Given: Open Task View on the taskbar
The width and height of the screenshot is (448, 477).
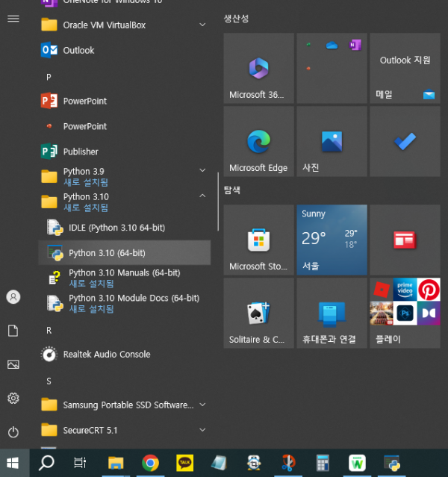Looking at the screenshot, I should (x=81, y=463).
